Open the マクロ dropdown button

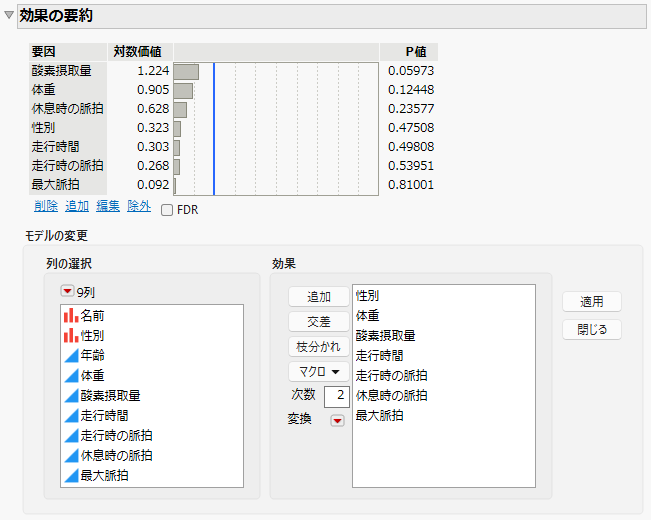319,372
